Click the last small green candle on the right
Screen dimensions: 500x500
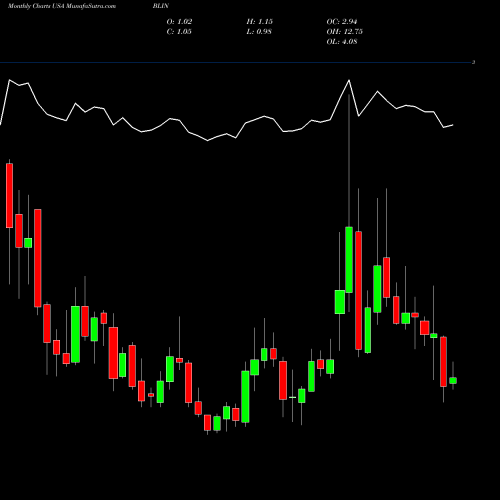(x=453, y=381)
